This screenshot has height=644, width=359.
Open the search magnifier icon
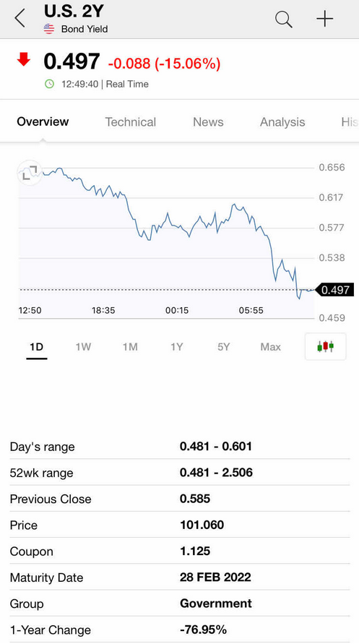click(283, 20)
